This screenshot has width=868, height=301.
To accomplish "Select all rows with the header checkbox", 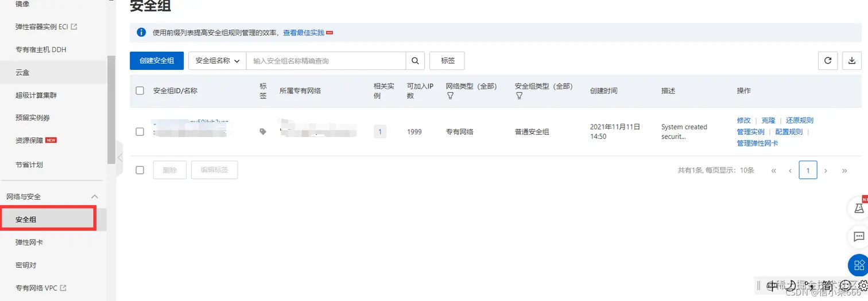I will tap(140, 91).
